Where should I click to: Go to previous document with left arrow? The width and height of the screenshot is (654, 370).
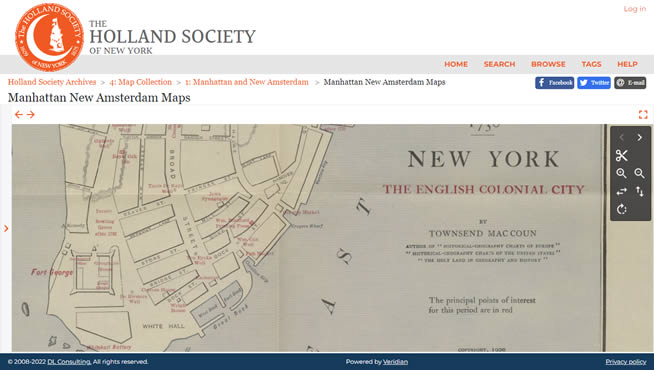point(18,114)
